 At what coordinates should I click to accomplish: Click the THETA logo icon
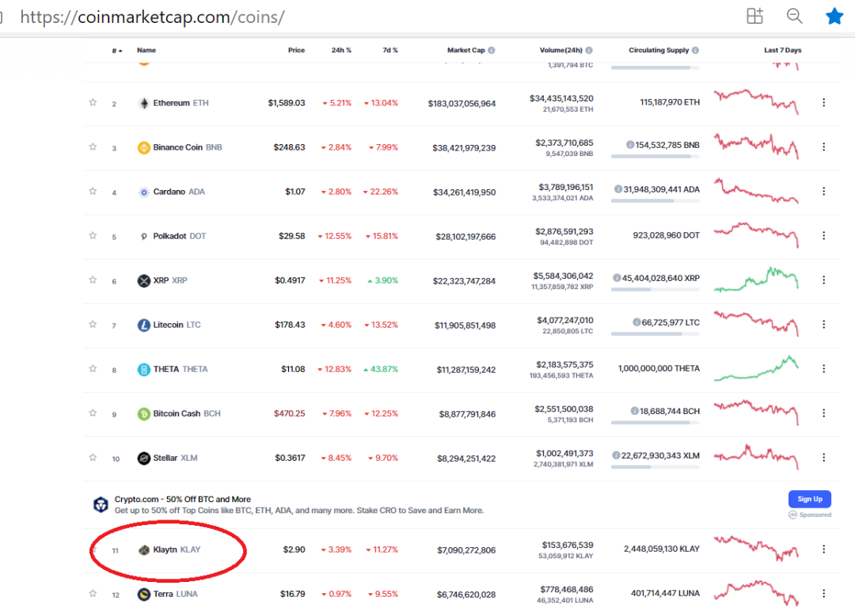pyautogui.click(x=144, y=370)
